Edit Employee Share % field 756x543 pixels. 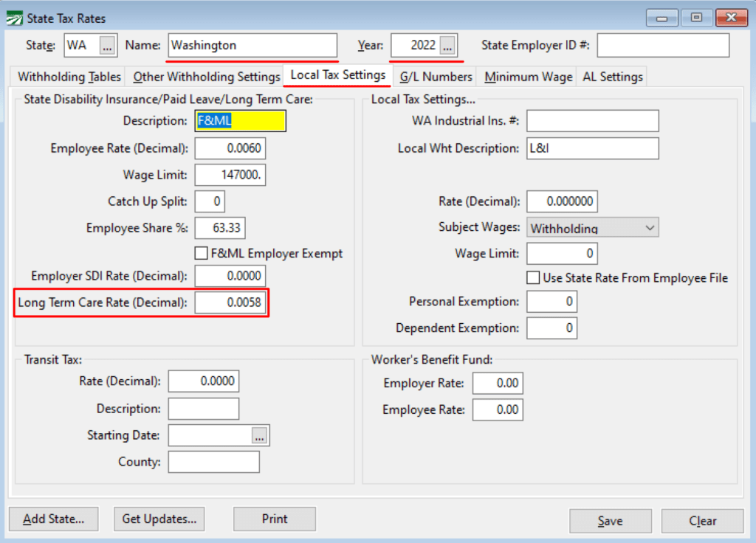point(220,228)
